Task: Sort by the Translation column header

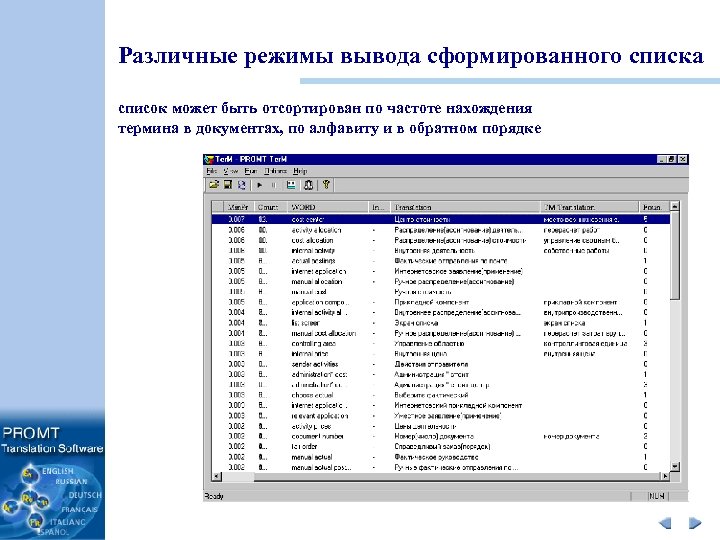Action: click(x=465, y=207)
